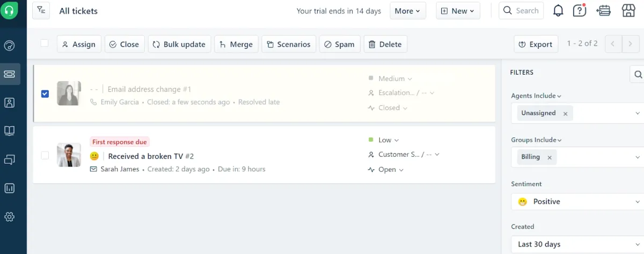Expand the More dropdown

[407, 11]
